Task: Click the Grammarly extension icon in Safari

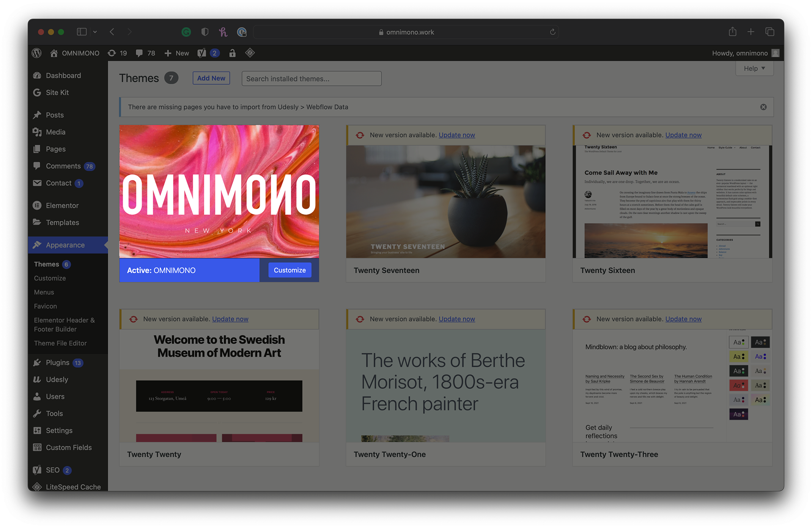Action: [186, 32]
